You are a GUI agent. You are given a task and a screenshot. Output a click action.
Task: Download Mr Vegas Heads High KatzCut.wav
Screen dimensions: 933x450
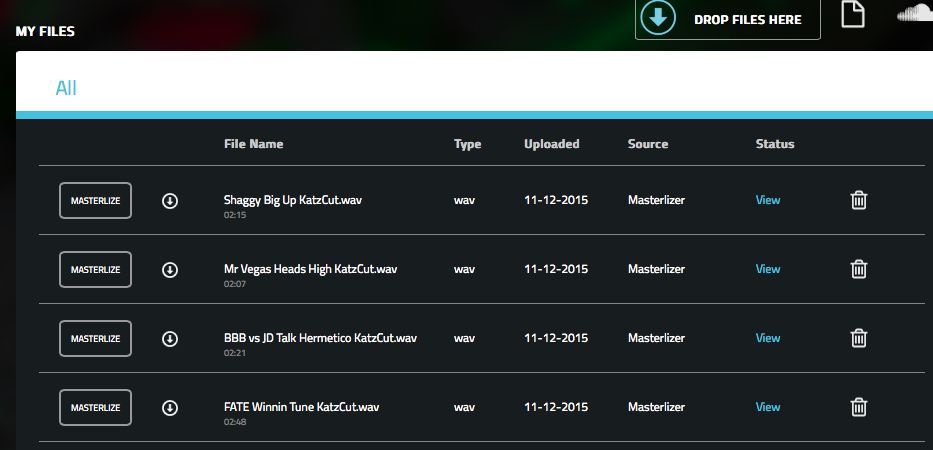170,270
